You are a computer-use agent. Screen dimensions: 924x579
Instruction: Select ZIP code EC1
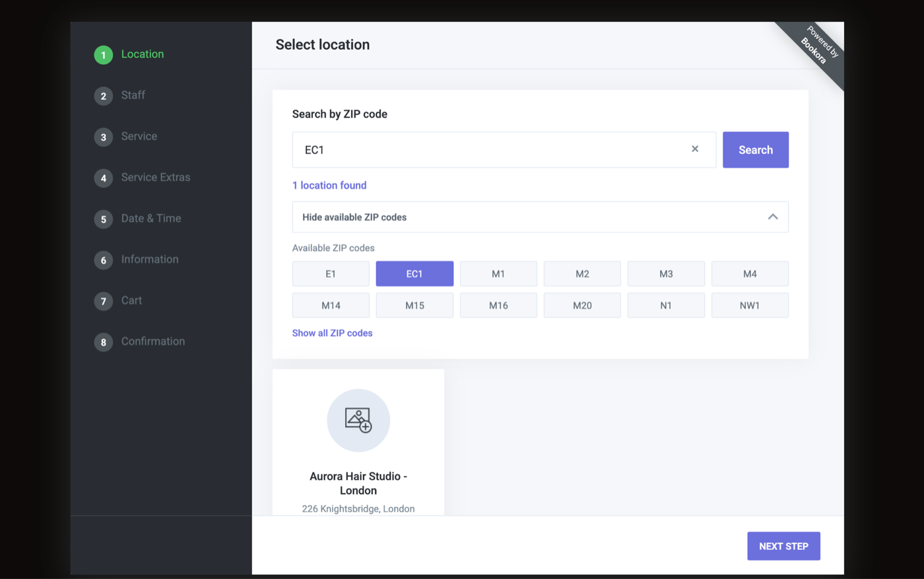414,274
